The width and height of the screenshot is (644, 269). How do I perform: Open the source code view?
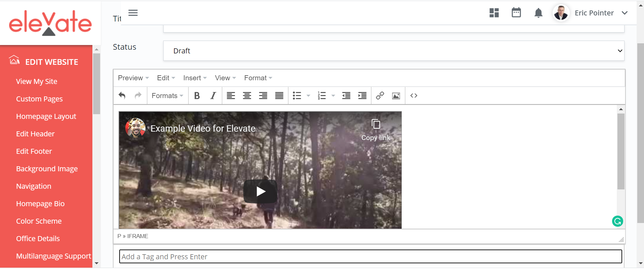tap(414, 96)
